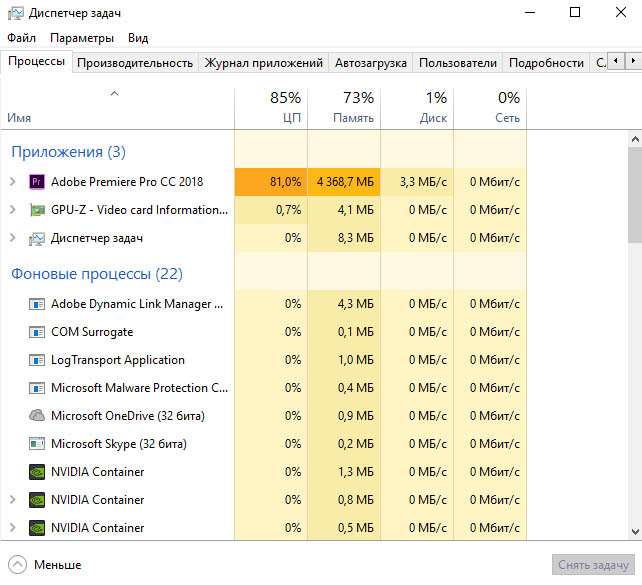Switch to the Производительность tab

click(134, 62)
